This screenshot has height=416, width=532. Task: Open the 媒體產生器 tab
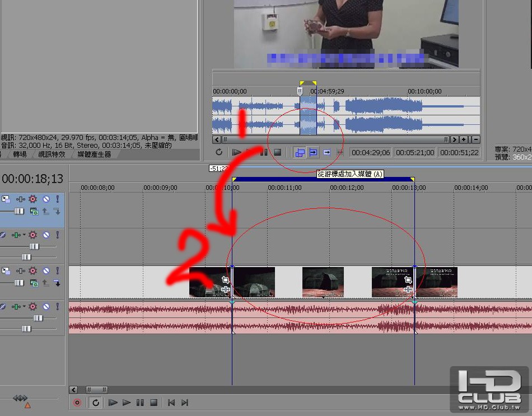tap(94, 155)
